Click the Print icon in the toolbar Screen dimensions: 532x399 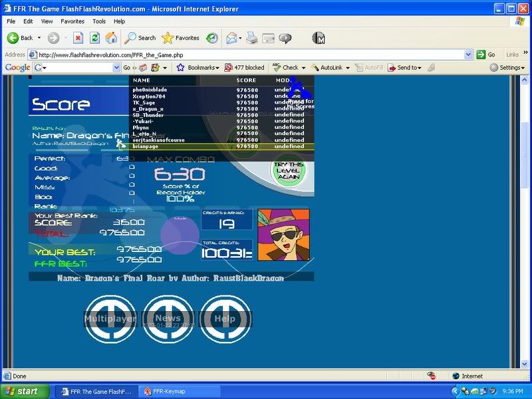point(251,38)
